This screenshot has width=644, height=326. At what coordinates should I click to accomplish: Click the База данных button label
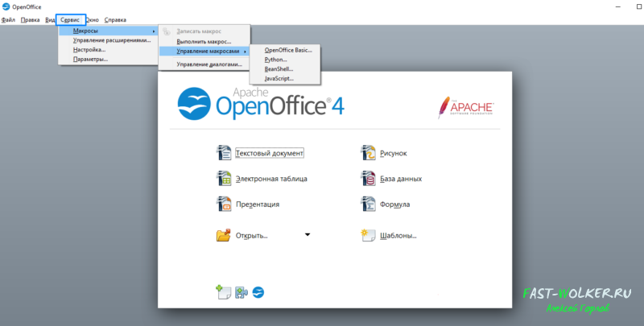coord(401,179)
